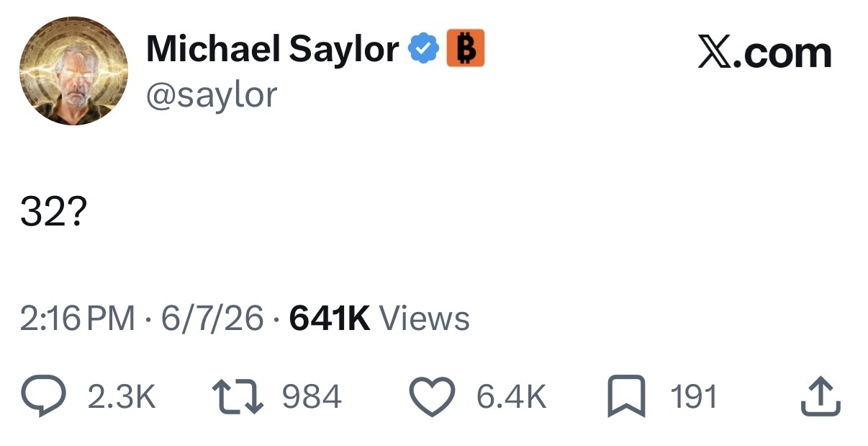Click the 984 reposts count
This screenshot has height=446, width=868.
click(x=312, y=397)
